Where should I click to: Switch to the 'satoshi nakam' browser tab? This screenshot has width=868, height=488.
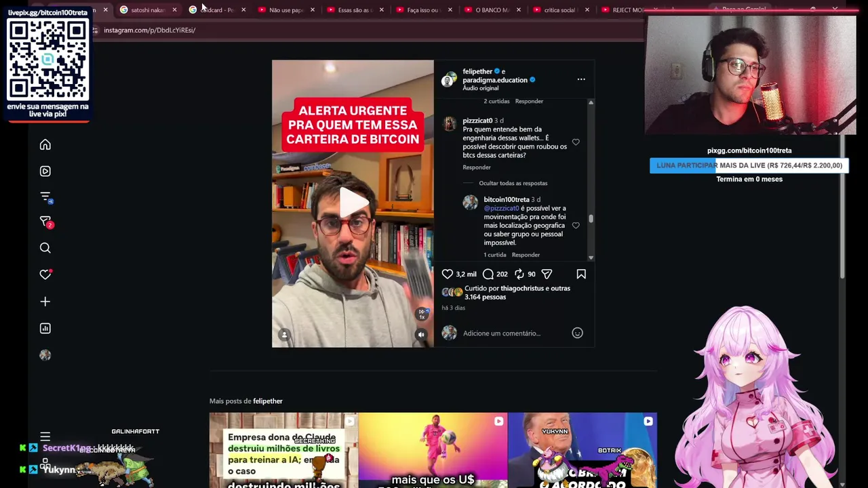coord(147,9)
